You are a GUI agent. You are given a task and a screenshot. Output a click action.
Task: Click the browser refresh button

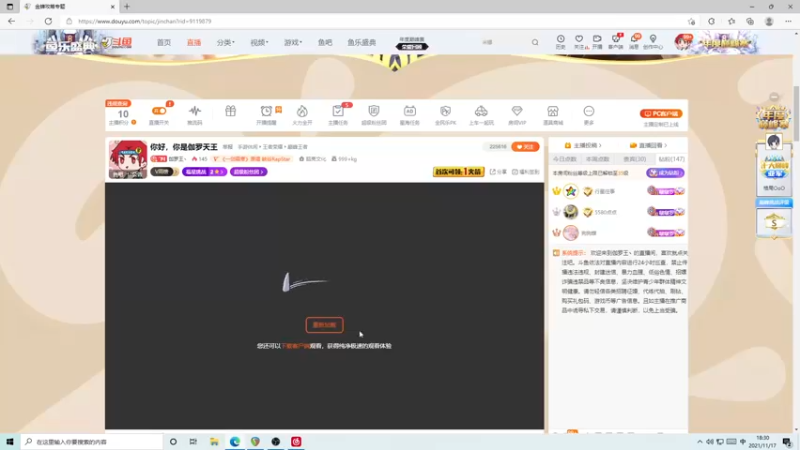[48, 21]
